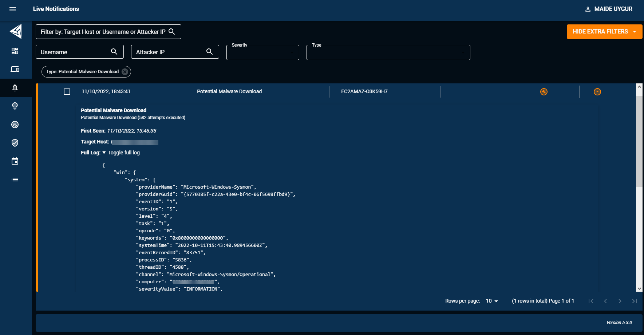Go to last page pagination icon

point(635,301)
